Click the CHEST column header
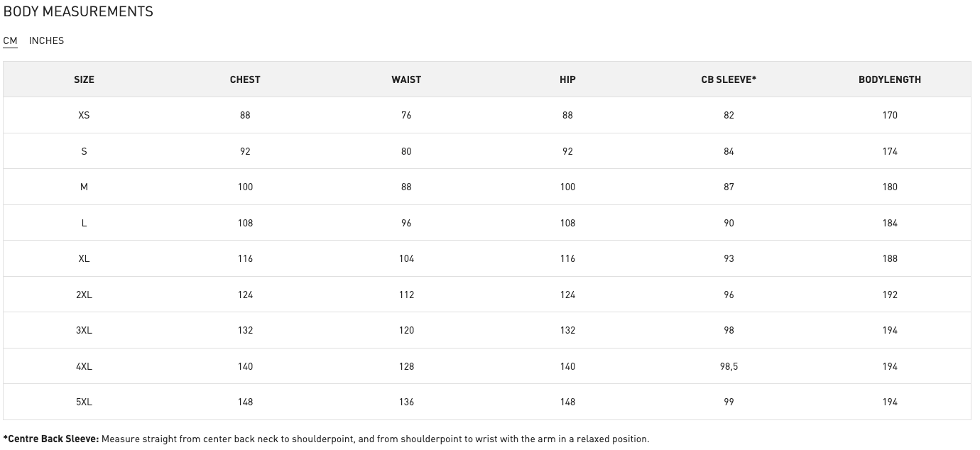 245,79
